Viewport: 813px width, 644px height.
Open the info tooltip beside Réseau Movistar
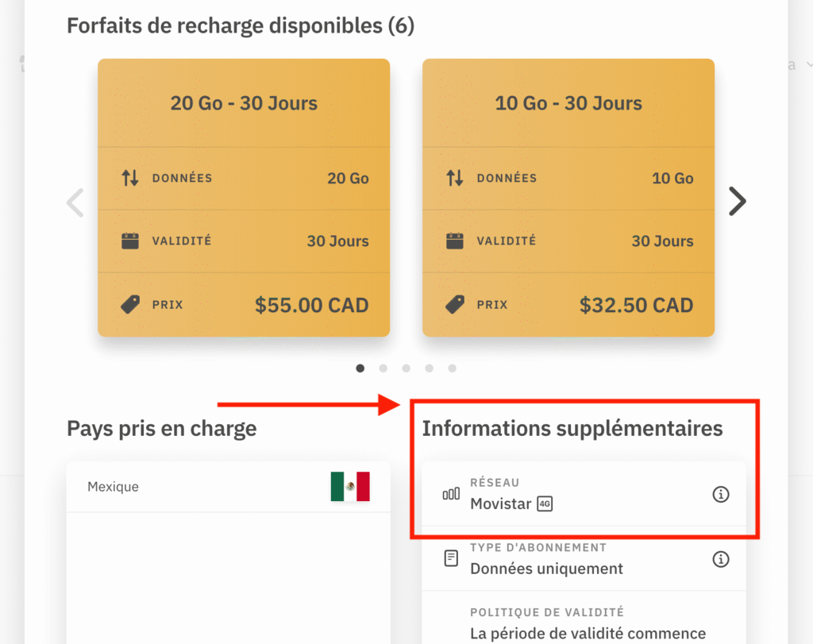pyautogui.click(x=721, y=494)
